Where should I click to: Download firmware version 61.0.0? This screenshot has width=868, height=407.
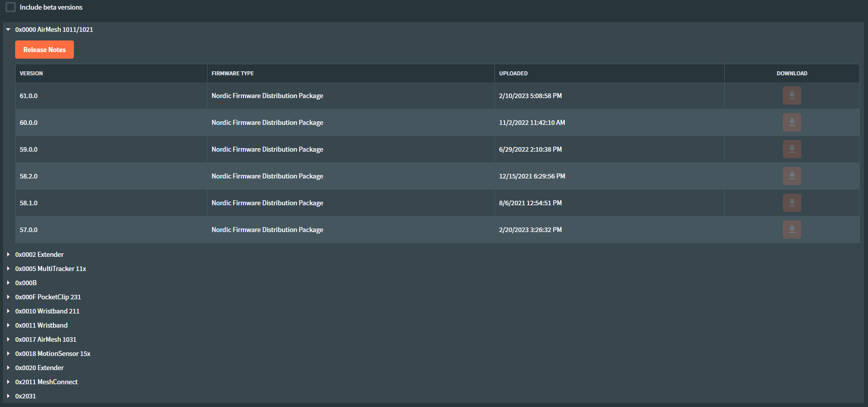pyautogui.click(x=792, y=96)
